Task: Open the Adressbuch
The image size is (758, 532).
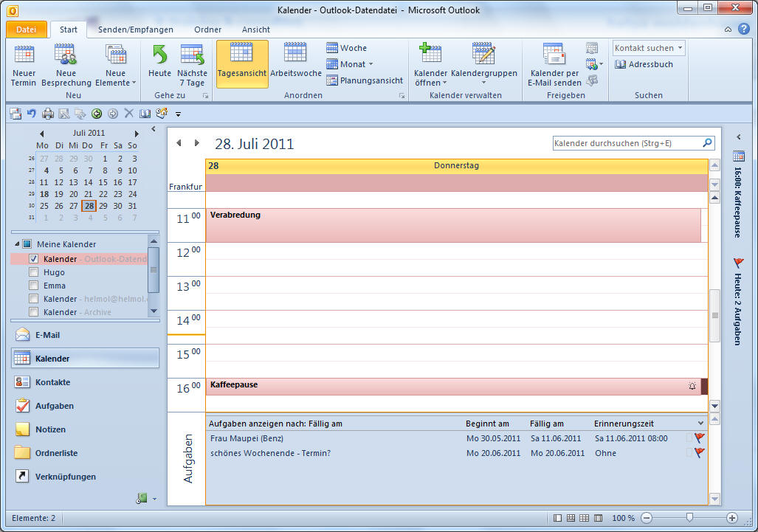Action: (644, 64)
